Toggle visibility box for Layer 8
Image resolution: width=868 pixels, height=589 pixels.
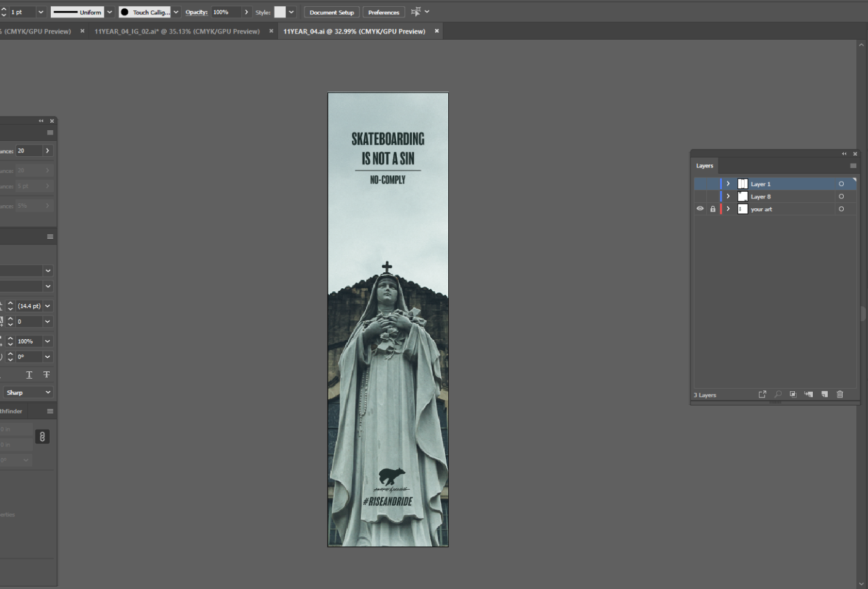pyautogui.click(x=700, y=197)
